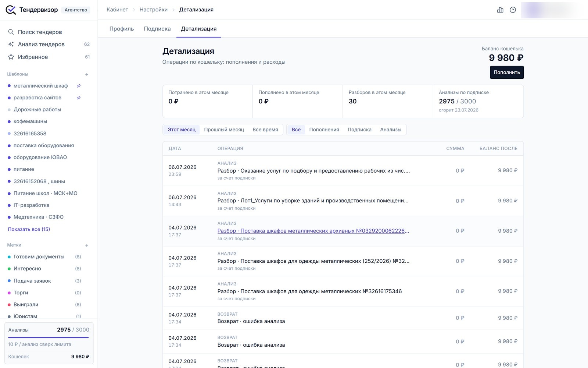Viewport: 588px width, 368px height.
Task: Go to Настройки in the breadcrumb
Action: [x=153, y=10]
